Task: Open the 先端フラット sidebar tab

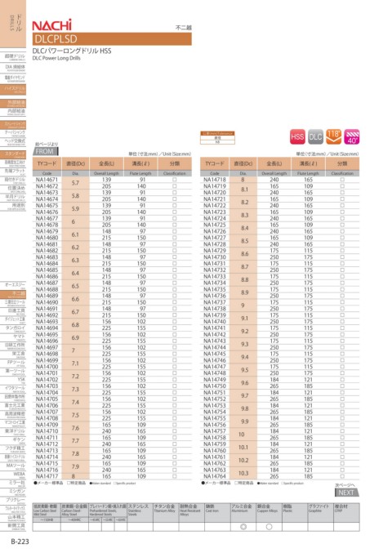Action: coord(13,172)
